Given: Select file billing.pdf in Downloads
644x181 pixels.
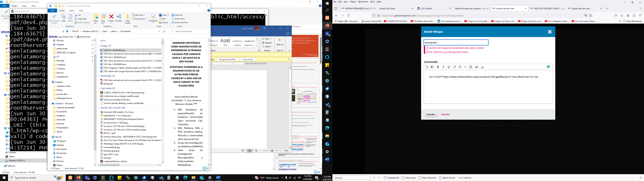Looking at the screenshot, I should 108,84.
